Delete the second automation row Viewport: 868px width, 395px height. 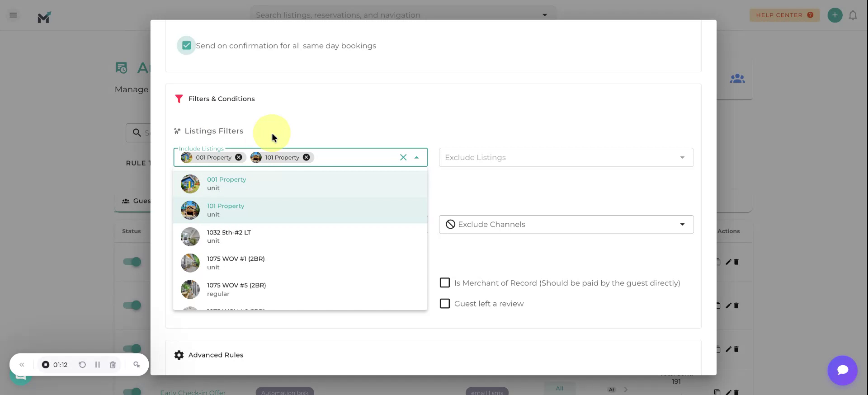coord(736,306)
